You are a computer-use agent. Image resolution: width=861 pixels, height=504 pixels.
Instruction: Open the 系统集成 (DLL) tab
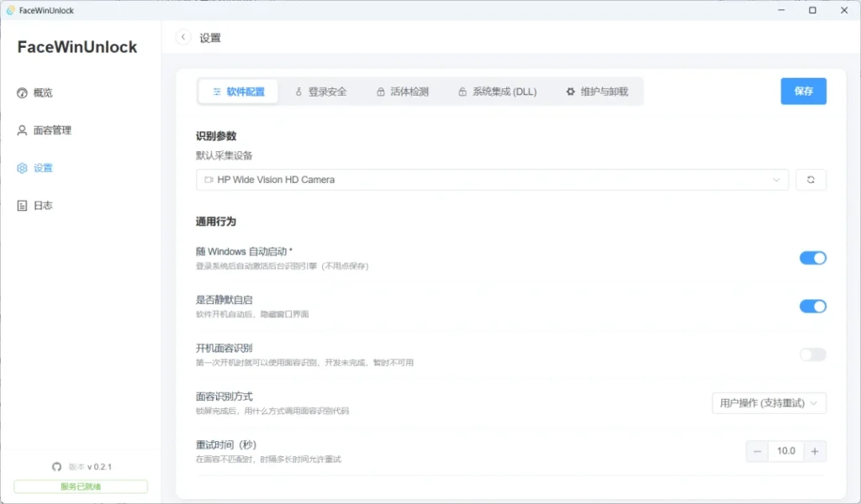[x=502, y=91]
